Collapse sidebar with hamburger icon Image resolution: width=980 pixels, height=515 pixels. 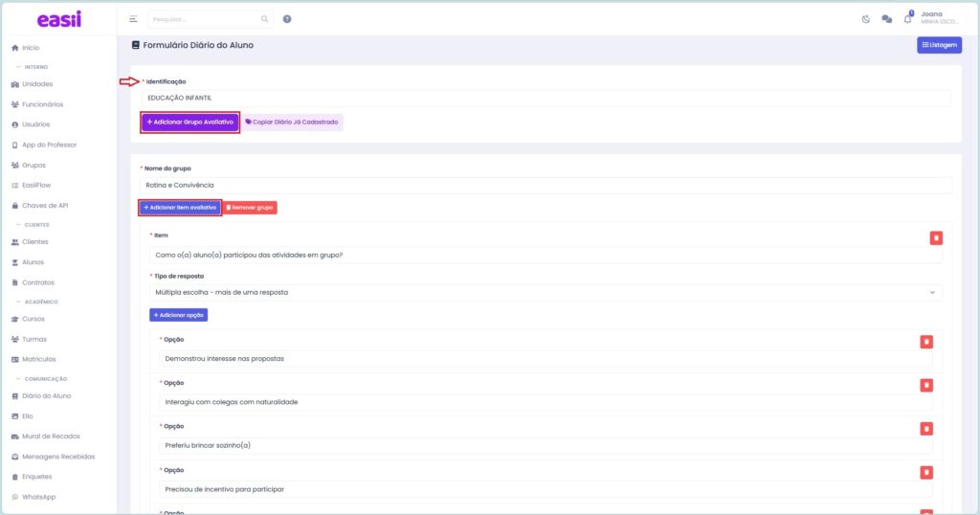coord(133,19)
